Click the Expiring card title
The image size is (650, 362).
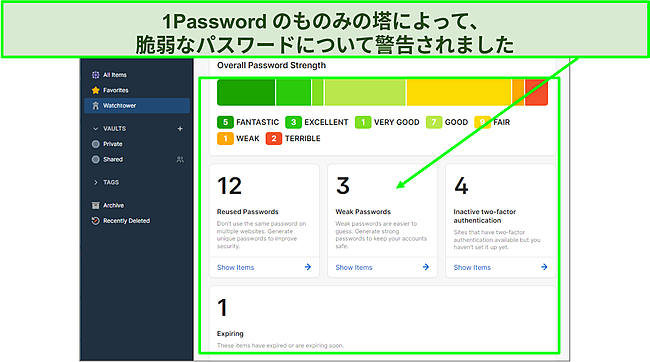tap(230, 334)
